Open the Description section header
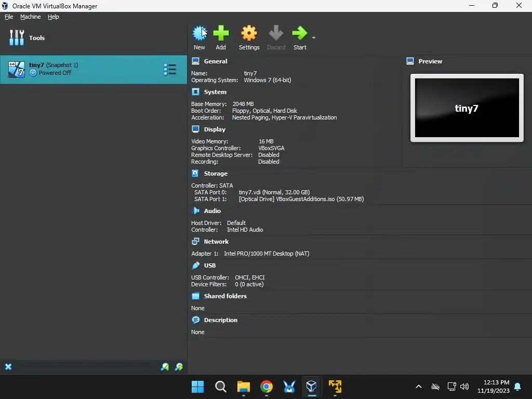Image resolution: width=532 pixels, height=399 pixels. pyautogui.click(x=220, y=320)
